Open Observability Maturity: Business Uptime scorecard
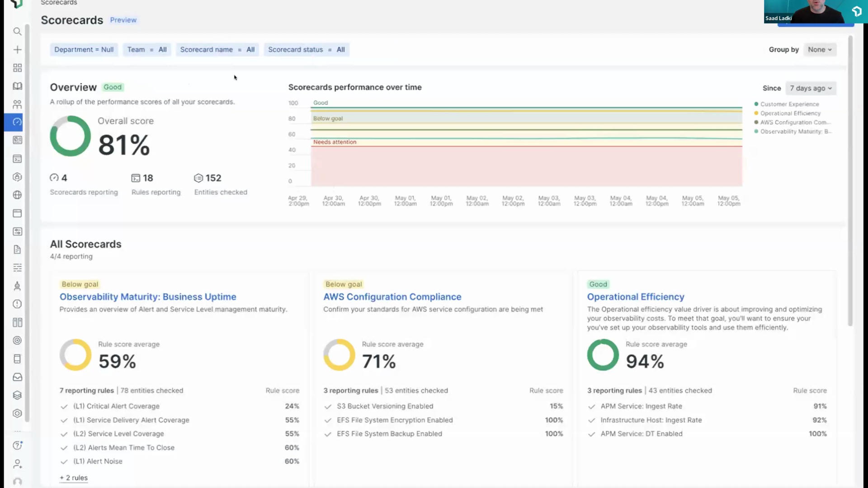This screenshot has width=868, height=488. click(148, 297)
